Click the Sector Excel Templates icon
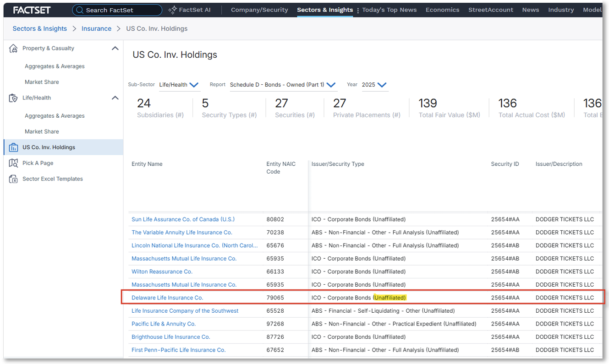609x364 pixels. coord(13,179)
